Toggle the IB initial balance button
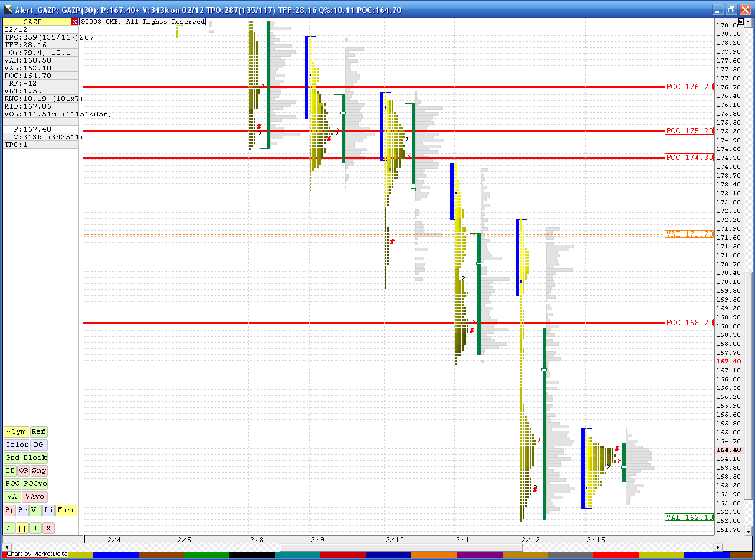Image resolution: width=755 pixels, height=560 pixels. pyautogui.click(x=10, y=471)
